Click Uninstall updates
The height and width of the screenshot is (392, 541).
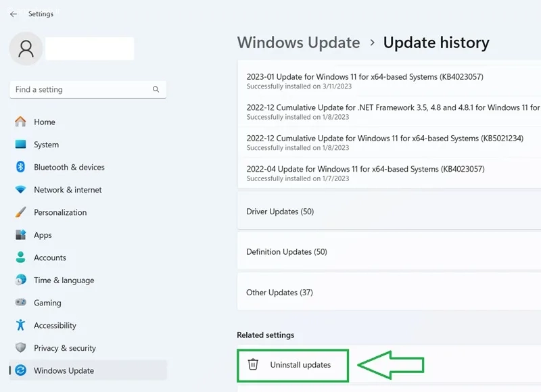coord(293,366)
